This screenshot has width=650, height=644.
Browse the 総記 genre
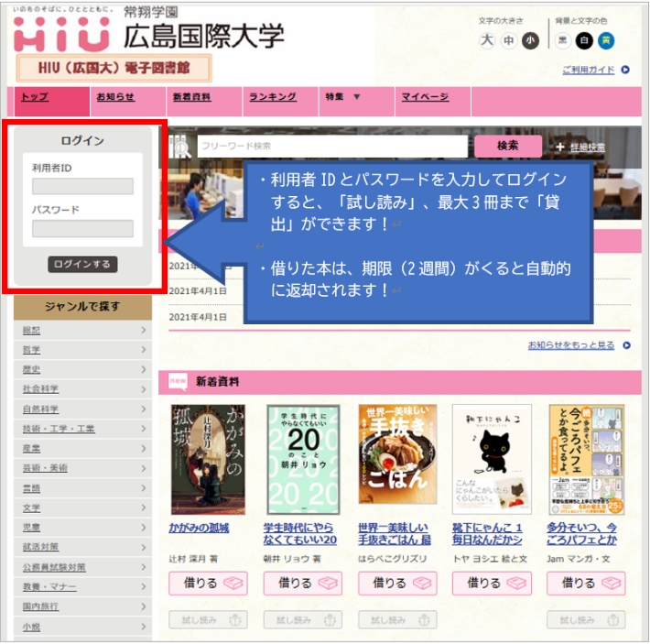[82, 330]
